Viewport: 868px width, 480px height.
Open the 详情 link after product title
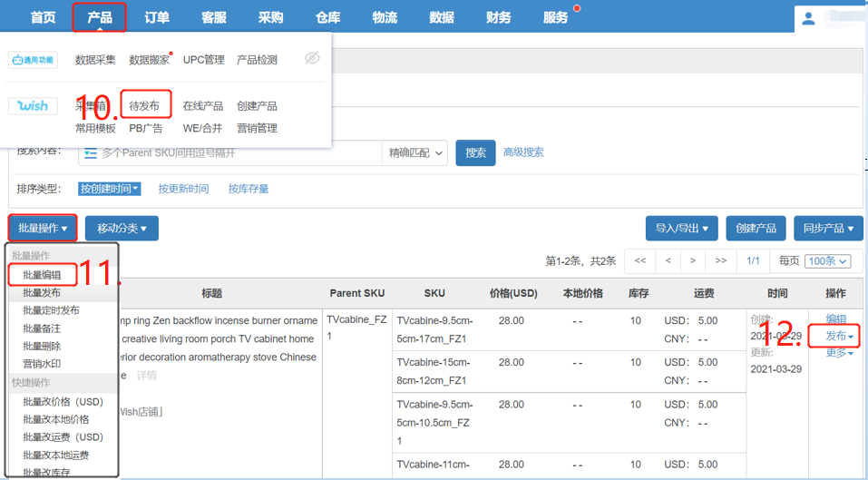[x=147, y=376]
